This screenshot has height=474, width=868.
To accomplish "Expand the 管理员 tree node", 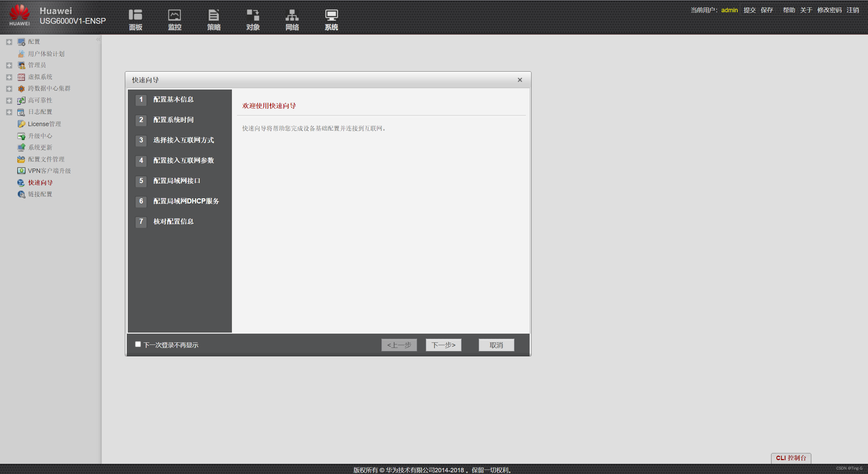I will [x=9, y=65].
